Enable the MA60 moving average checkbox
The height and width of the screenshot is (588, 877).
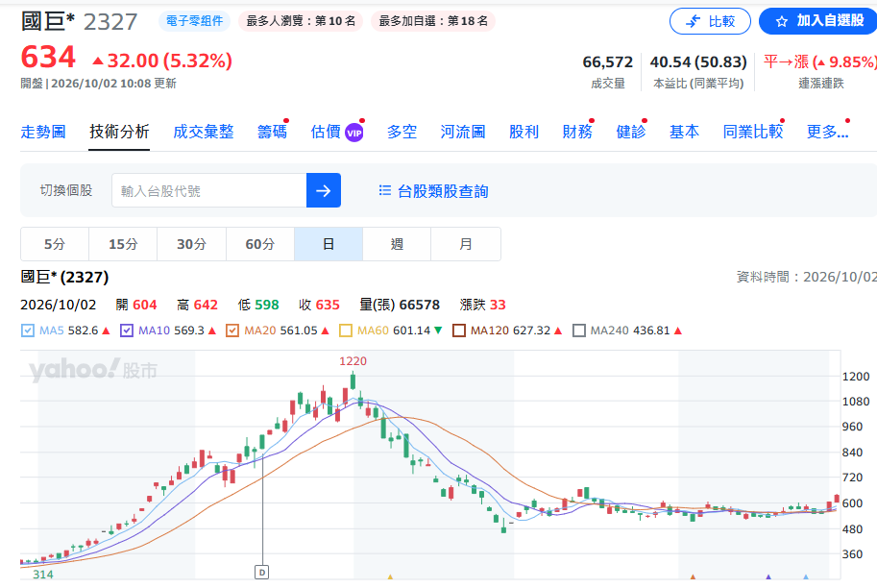tap(346, 331)
